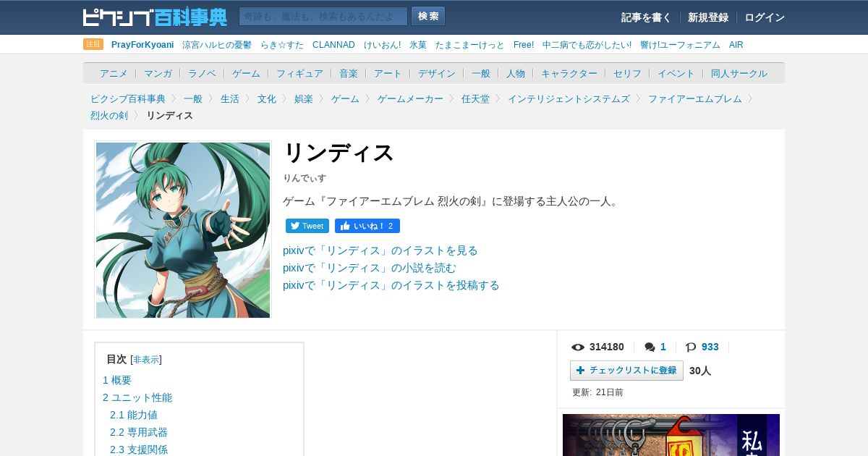Open the Free! trending tag
Image resolution: width=868 pixels, height=456 pixels.
click(x=524, y=45)
